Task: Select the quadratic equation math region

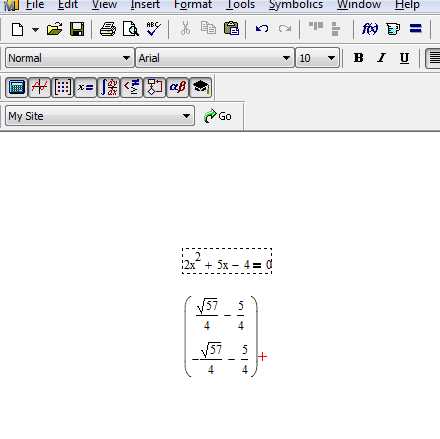Action: coord(227,261)
